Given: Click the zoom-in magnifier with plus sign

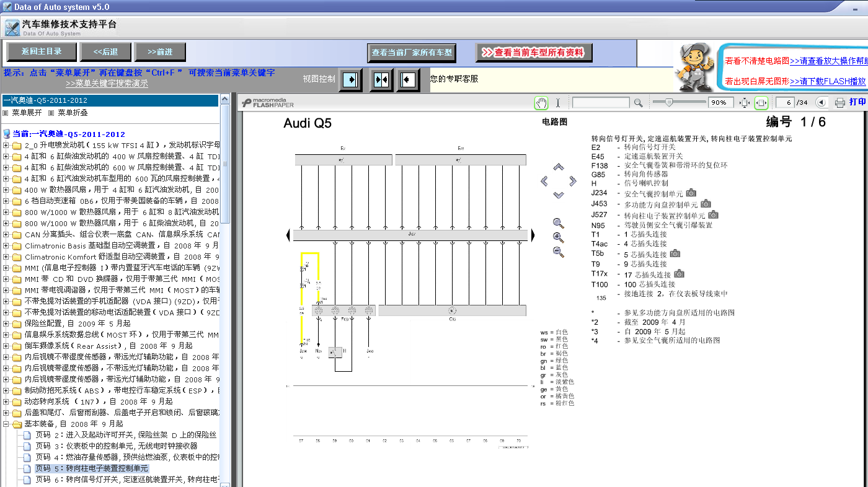Looking at the screenshot, I should (559, 237).
